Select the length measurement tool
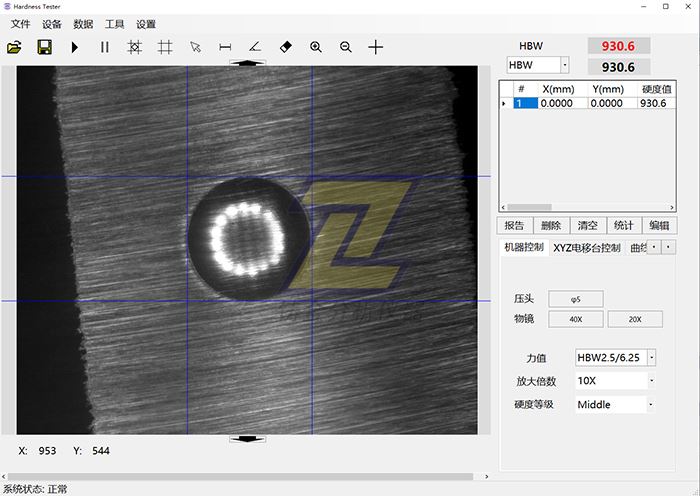Screen dimensions: 700x496 click(x=225, y=47)
